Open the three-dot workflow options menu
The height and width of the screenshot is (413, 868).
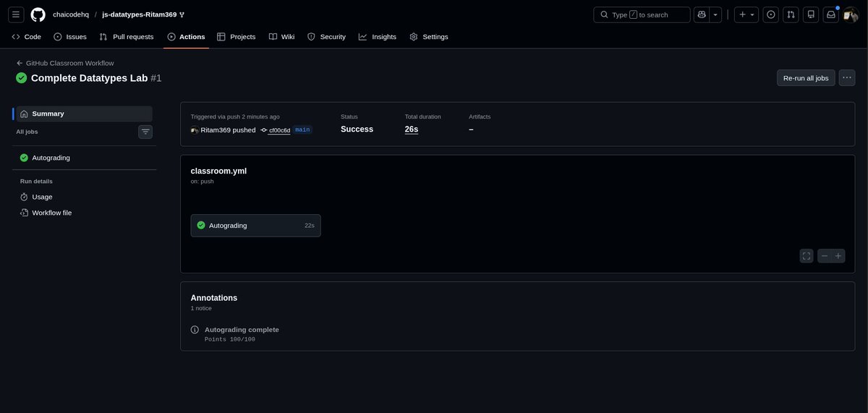tap(847, 78)
